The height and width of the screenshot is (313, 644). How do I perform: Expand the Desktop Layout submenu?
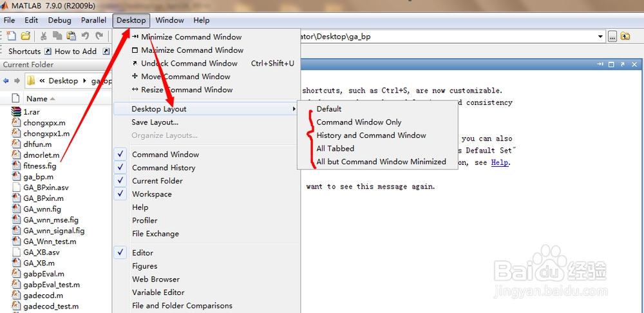pos(206,109)
